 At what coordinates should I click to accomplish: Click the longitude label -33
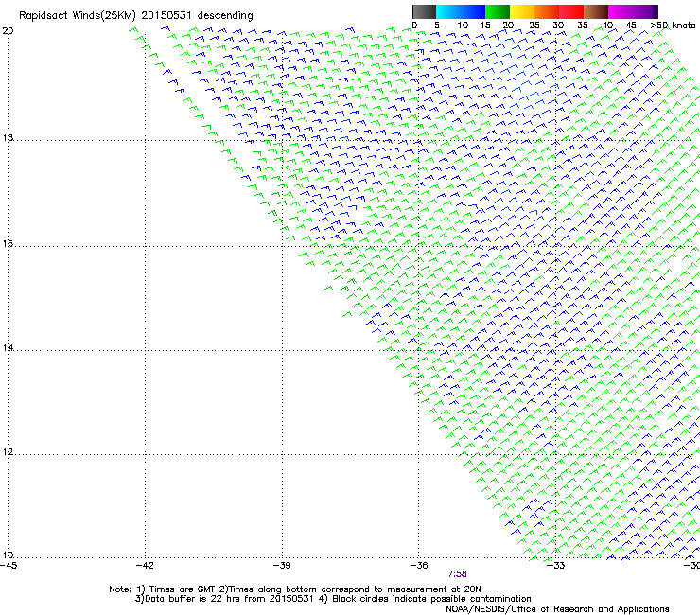pyautogui.click(x=555, y=566)
